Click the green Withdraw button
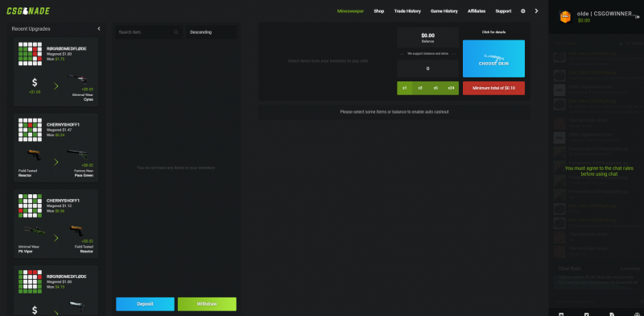The width and height of the screenshot is (644, 316). (207, 304)
